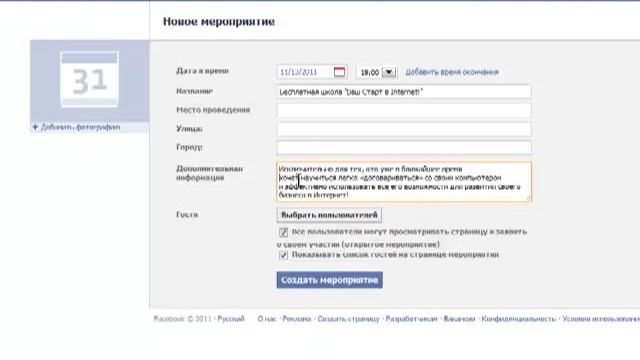Click the Выбрать пользователей button
This screenshot has width=640, height=360.
[329, 215]
